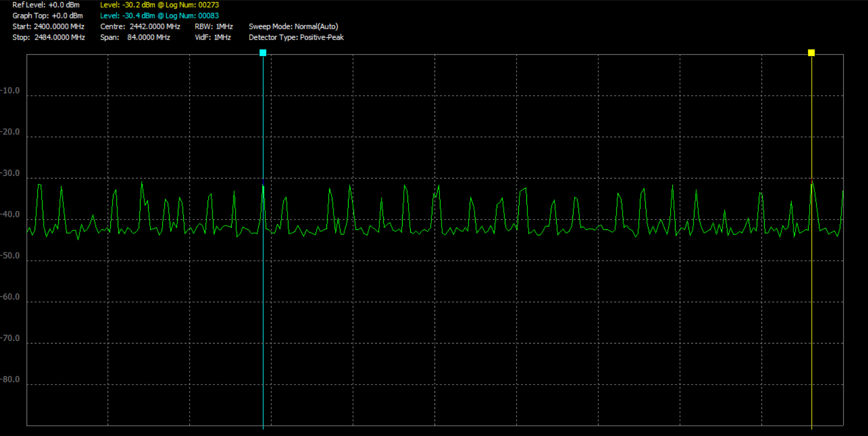This screenshot has height=436, width=868.
Task: Click the cyan Level -30.4 dBm marker readout
Action: (x=159, y=16)
